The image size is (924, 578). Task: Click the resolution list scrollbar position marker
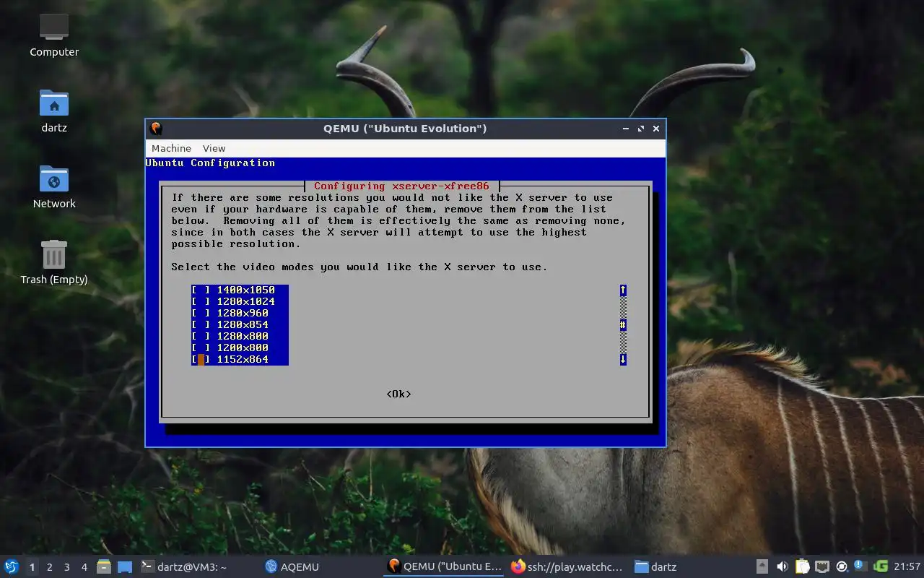623,324
